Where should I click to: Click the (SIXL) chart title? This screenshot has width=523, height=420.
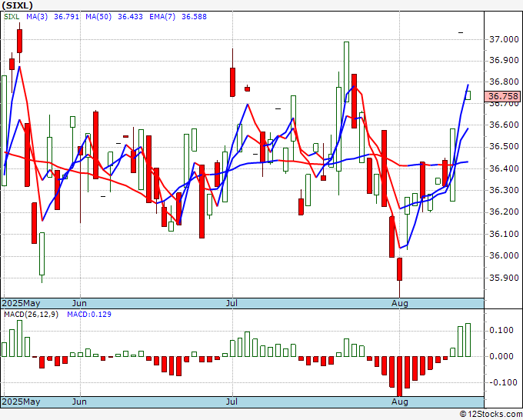tap(18, 5)
